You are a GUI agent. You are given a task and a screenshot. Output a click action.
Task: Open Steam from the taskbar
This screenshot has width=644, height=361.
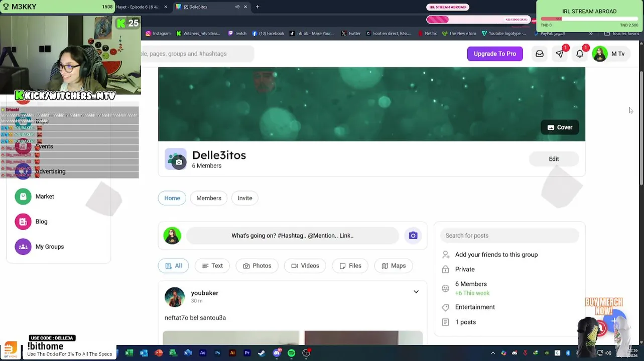[x=262, y=353]
